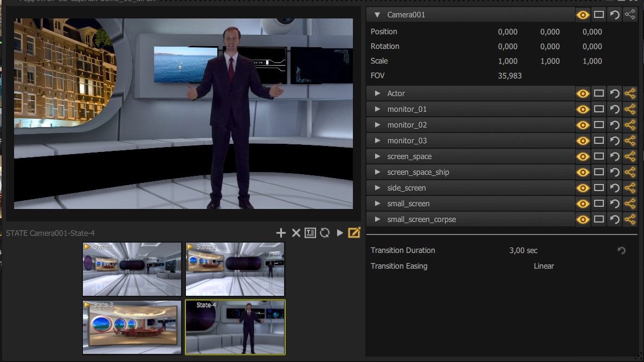Hide monitor_02 using its eye icon
The image size is (644, 362).
(x=582, y=125)
